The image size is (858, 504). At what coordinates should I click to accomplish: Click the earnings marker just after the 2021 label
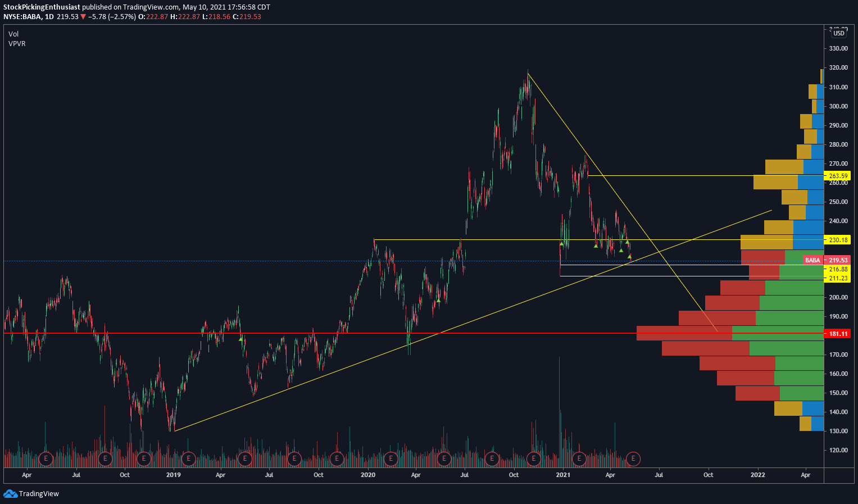coord(580,459)
